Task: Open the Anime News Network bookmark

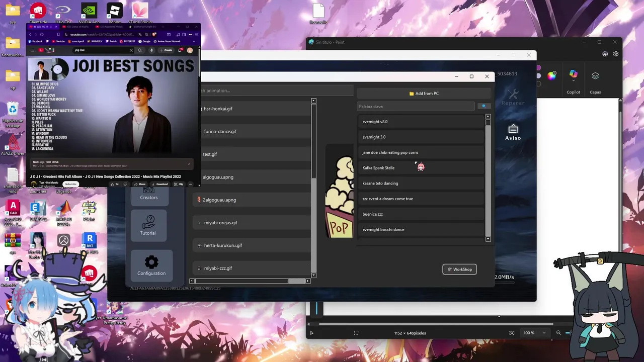Action: 167,41
